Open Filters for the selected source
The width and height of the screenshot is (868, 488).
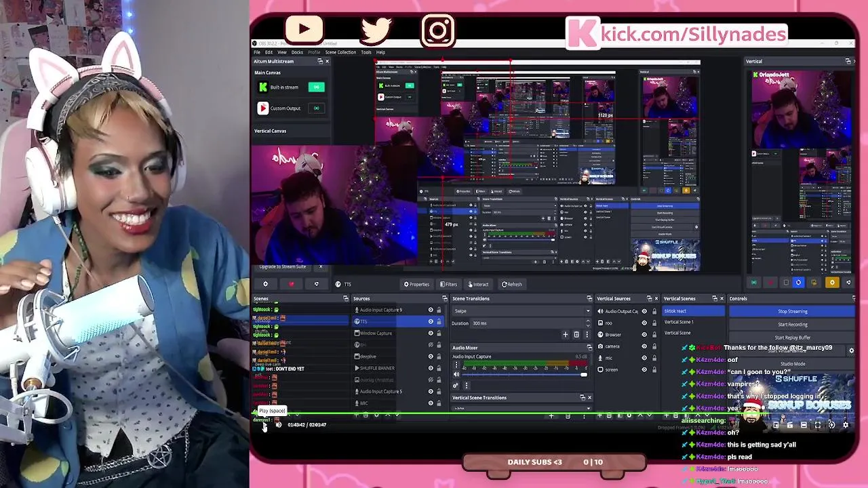[x=449, y=284]
